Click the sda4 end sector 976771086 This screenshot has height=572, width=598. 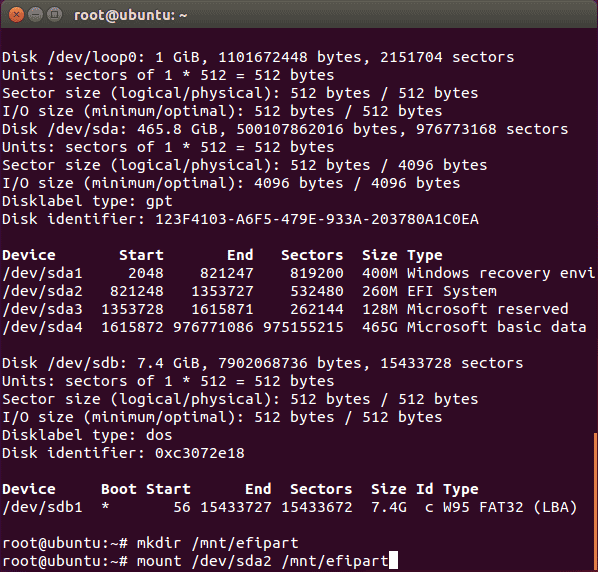(x=214, y=327)
